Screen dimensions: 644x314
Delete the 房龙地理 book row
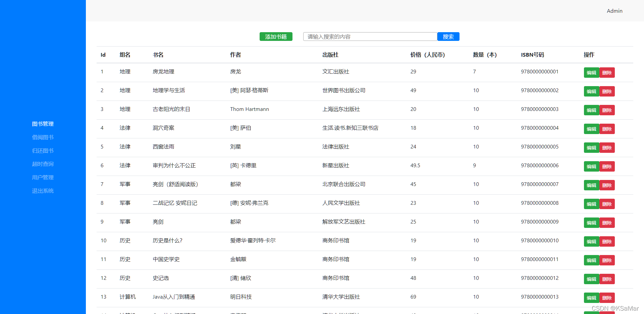pos(607,72)
